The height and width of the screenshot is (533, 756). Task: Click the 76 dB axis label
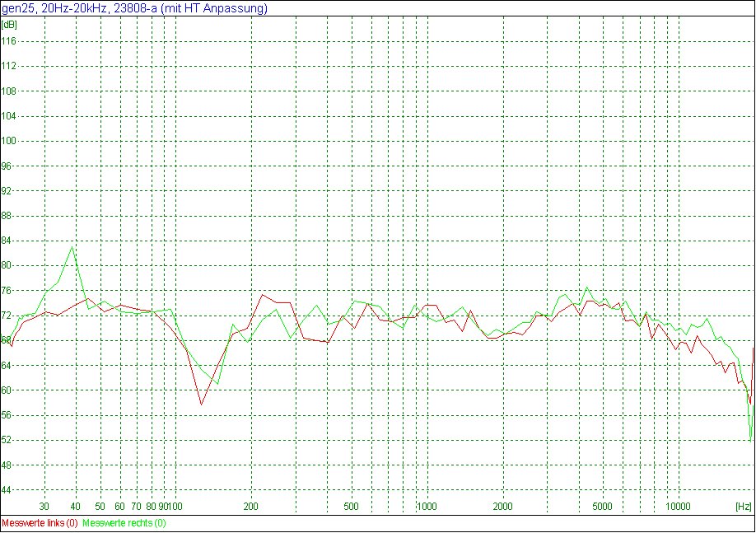[7, 290]
